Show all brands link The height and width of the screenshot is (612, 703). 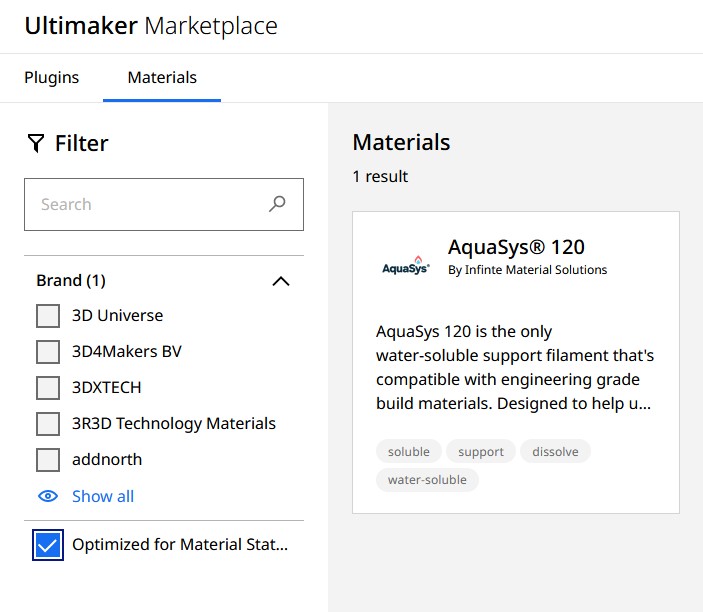103,496
